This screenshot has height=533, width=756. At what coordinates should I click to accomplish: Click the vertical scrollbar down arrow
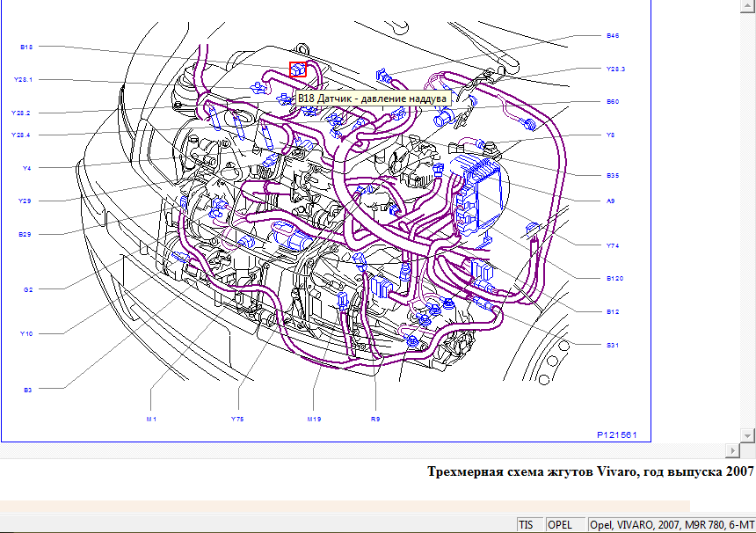tap(747, 435)
